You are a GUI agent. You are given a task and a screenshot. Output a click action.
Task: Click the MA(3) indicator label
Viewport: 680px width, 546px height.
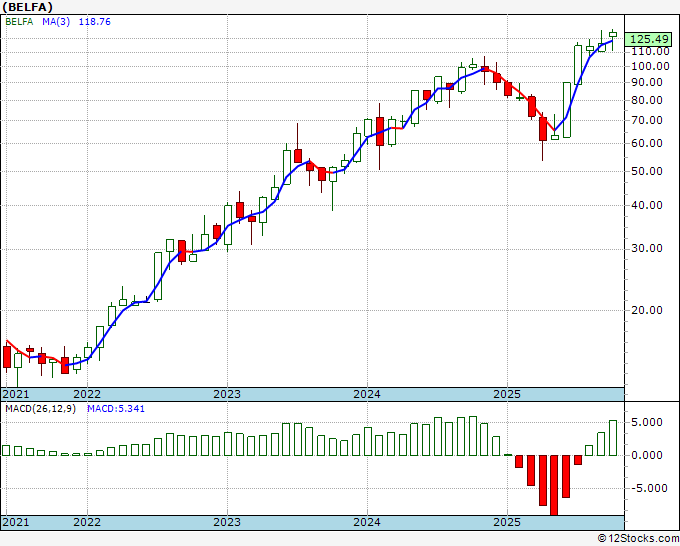point(56,22)
